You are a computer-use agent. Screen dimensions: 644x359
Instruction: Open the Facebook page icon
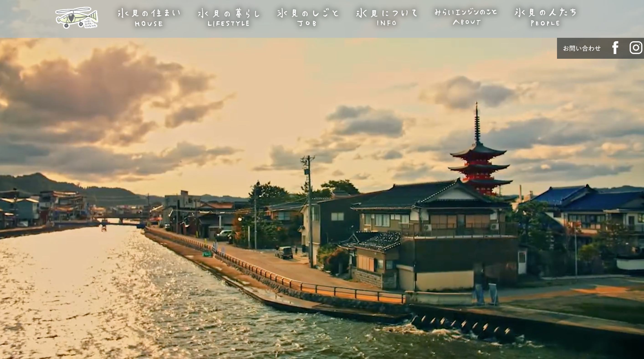point(615,48)
